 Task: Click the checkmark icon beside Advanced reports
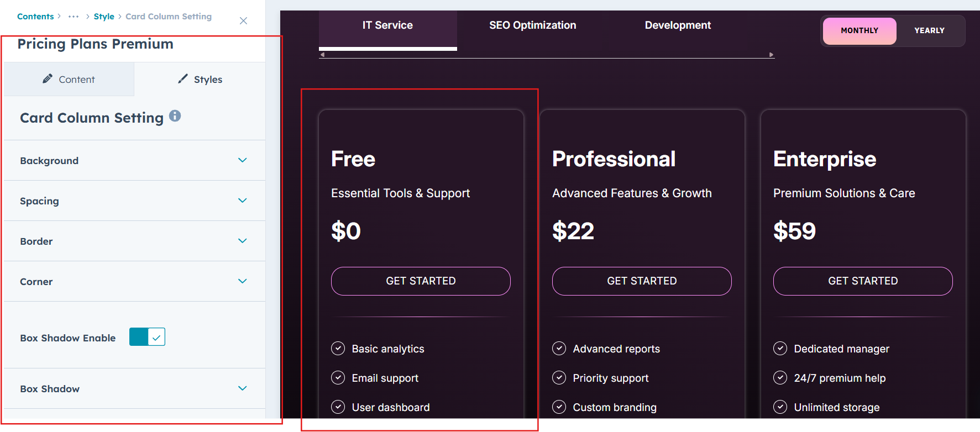[559, 349]
